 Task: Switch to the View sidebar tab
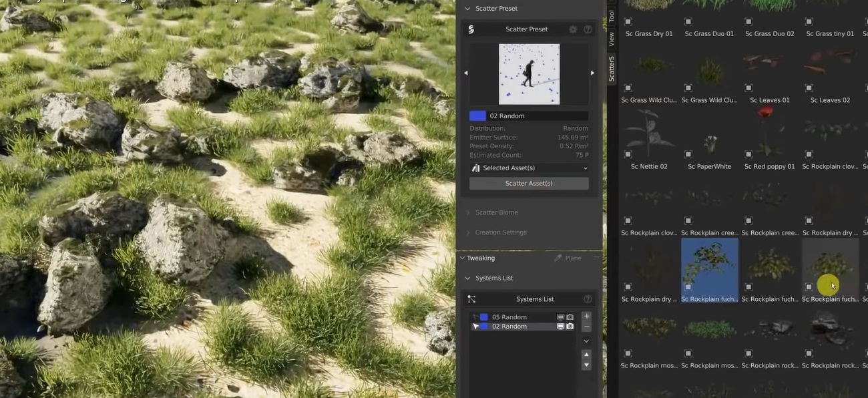coord(611,39)
